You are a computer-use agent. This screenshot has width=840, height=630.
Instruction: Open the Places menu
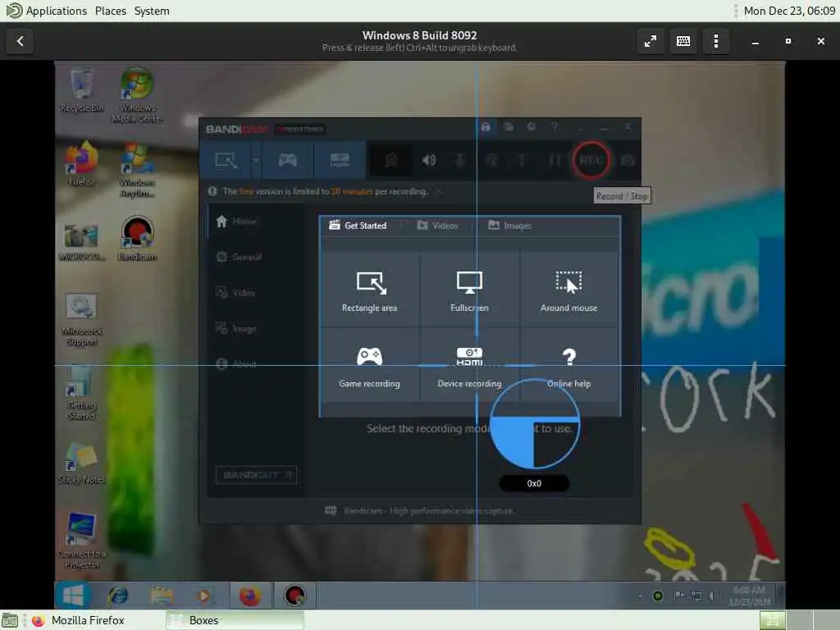coord(111,11)
